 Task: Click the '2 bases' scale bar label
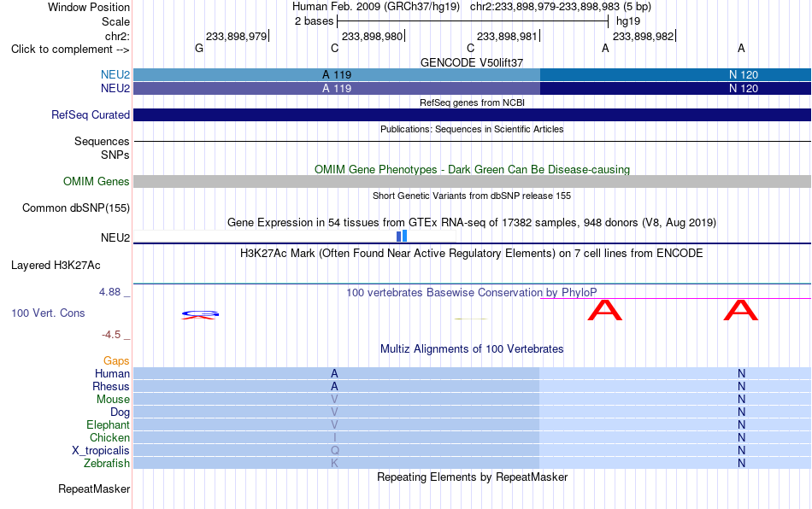(314, 21)
